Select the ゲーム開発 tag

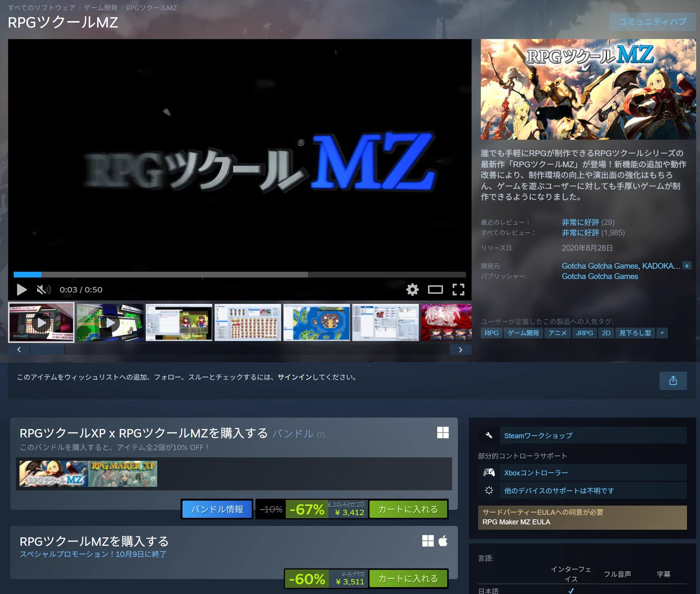(523, 333)
